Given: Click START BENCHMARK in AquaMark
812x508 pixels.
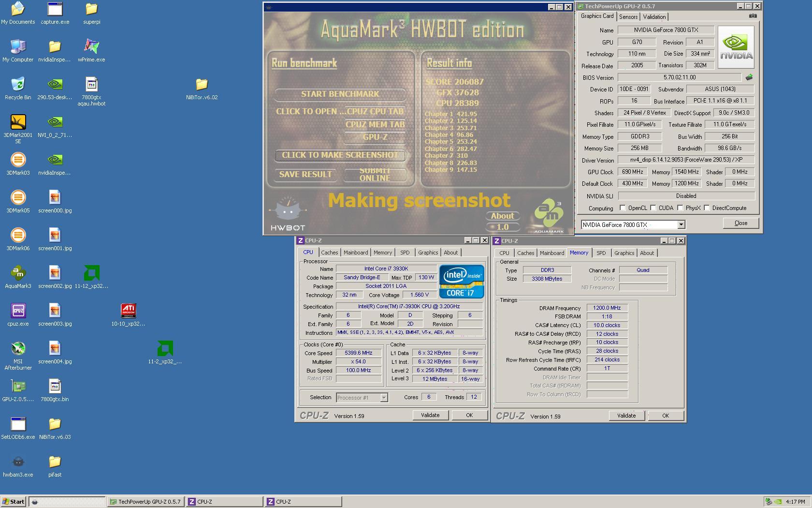Looking at the screenshot, I should tap(340, 94).
